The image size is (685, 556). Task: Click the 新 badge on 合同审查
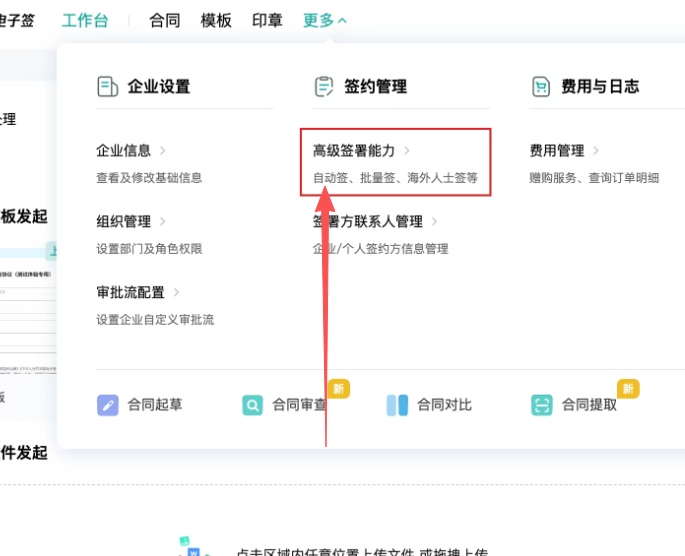point(339,389)
